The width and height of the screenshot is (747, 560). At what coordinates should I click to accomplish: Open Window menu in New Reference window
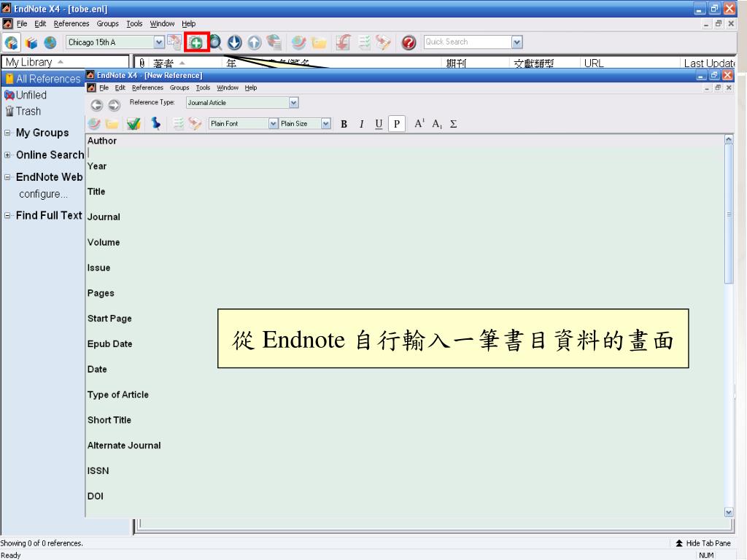(x=228, y=87)
